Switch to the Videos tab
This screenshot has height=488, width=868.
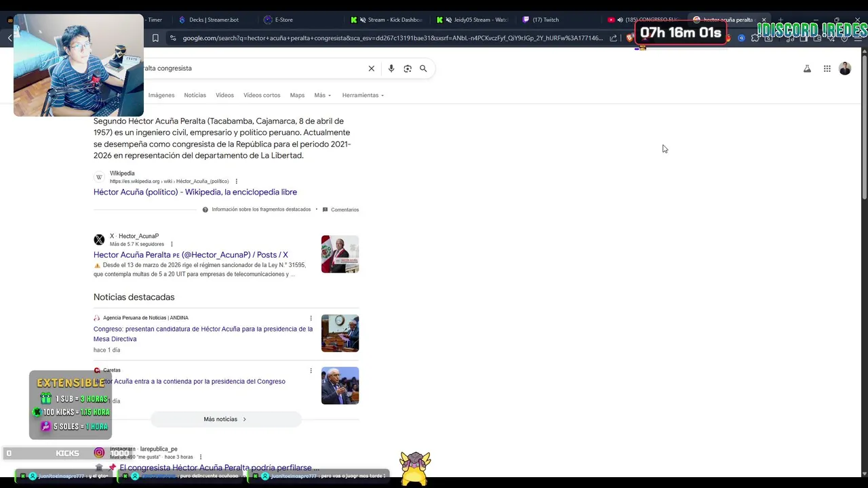click(224, 96)
